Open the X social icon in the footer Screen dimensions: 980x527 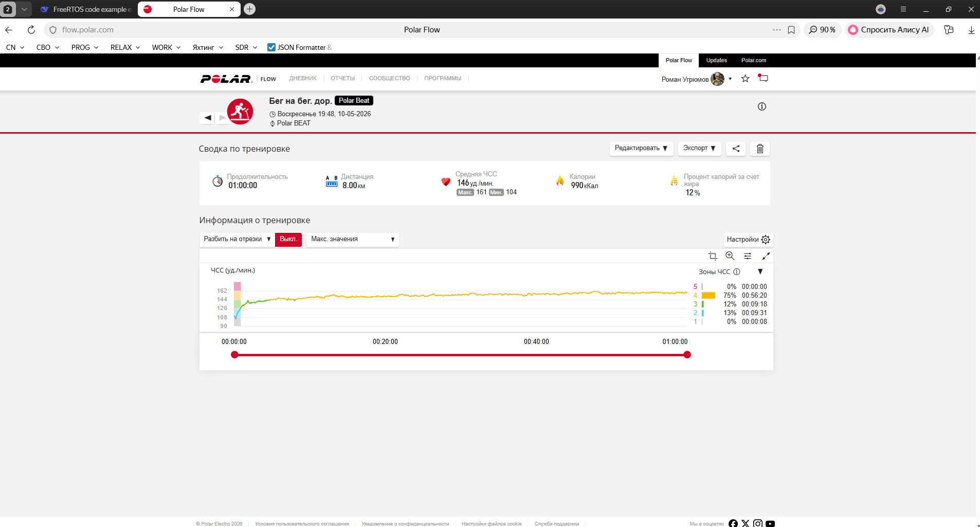(x=746, y=523)
